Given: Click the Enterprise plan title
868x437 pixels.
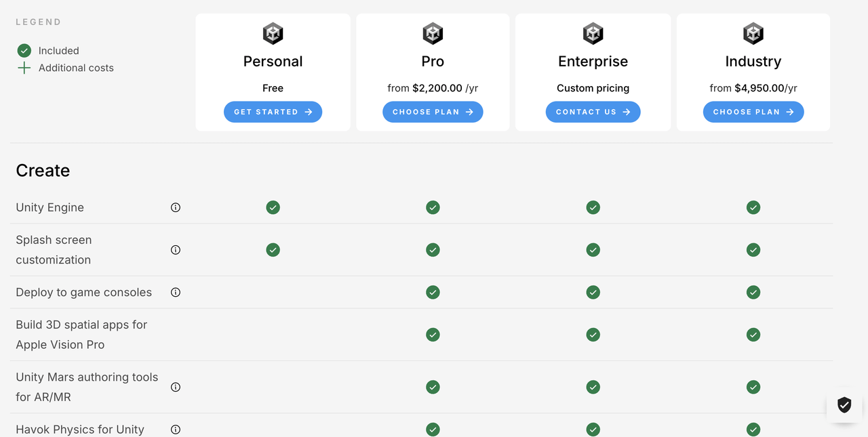Looking at the screenshot, I should [x=593, y=62].
